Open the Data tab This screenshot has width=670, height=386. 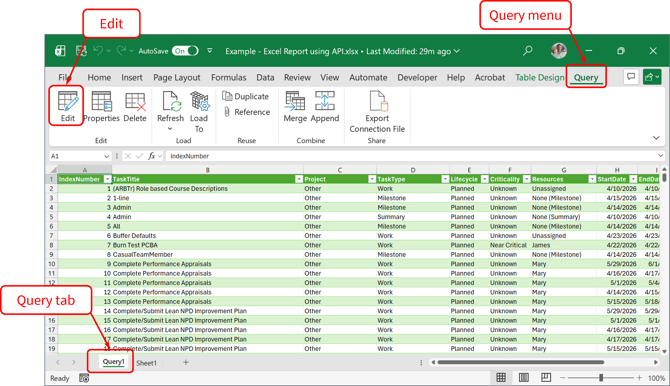pyautogui.click(x=265, y=77)
